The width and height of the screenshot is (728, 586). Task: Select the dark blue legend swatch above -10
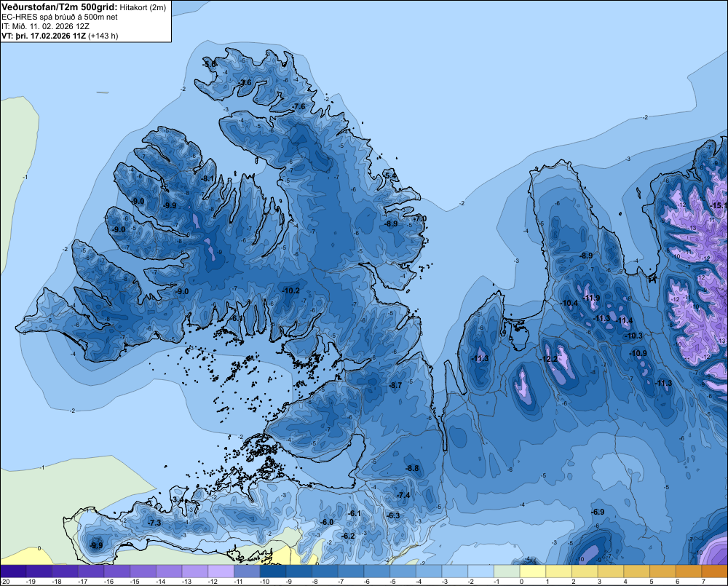tap(273, 571)
